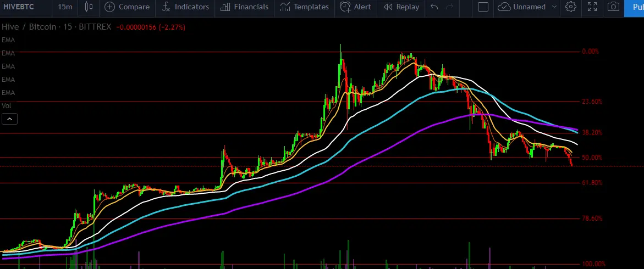This screenshot has height=269, width=644.
Task: Click the Alert clock icon
Action: click(x=345, y=7)
